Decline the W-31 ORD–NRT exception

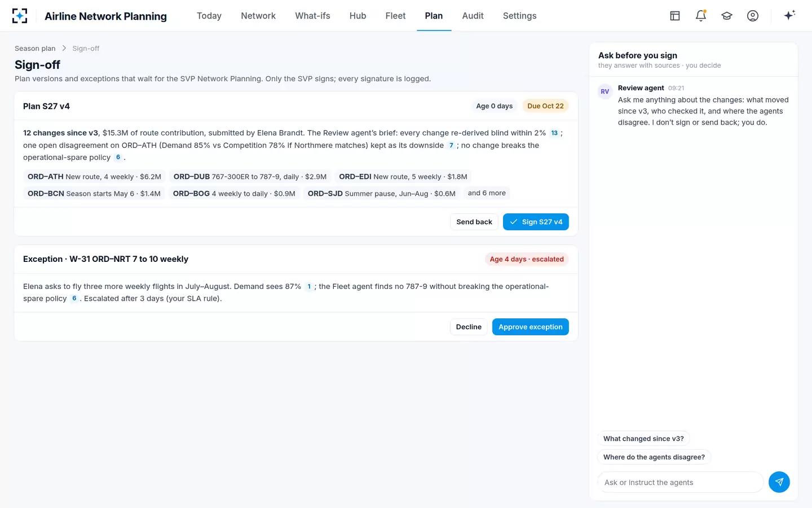point(469,327)
